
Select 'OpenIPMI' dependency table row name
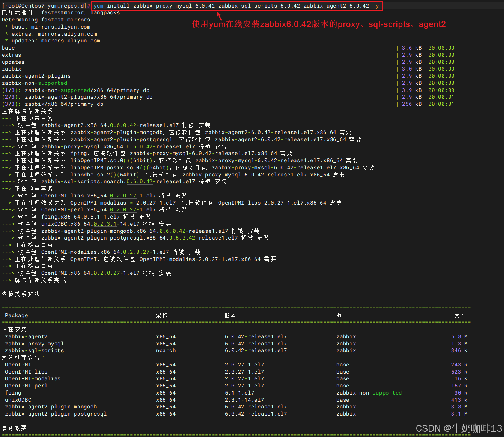(18, 365)
